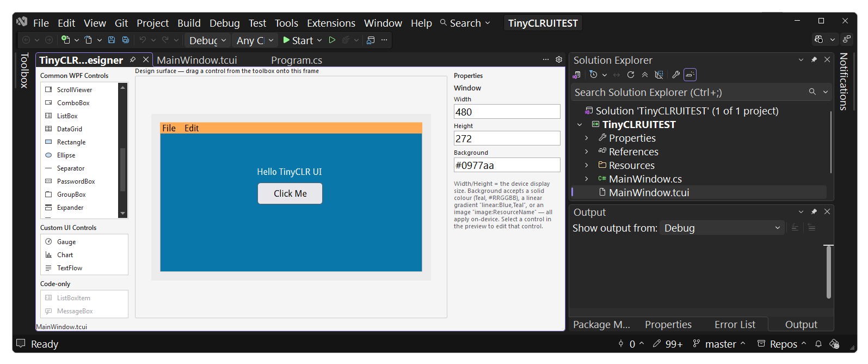Viewport: 868px width, 364px height.
Task: Click the Width field showing 480
Action: 507,112
